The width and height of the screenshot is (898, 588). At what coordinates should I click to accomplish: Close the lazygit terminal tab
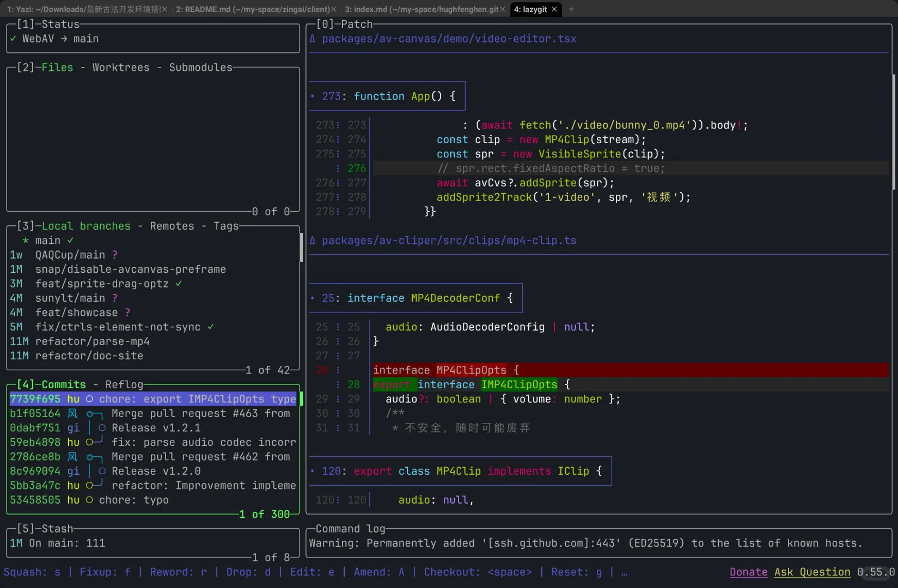(x=554, y=9)
